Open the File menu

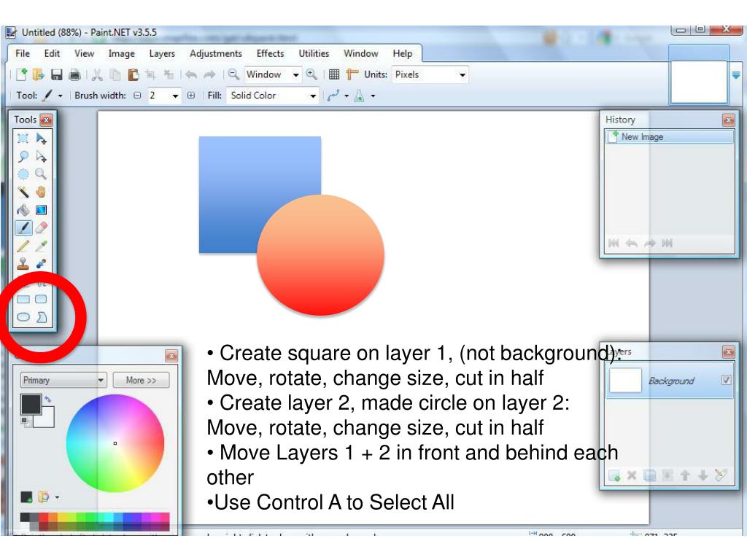[23, 53]
